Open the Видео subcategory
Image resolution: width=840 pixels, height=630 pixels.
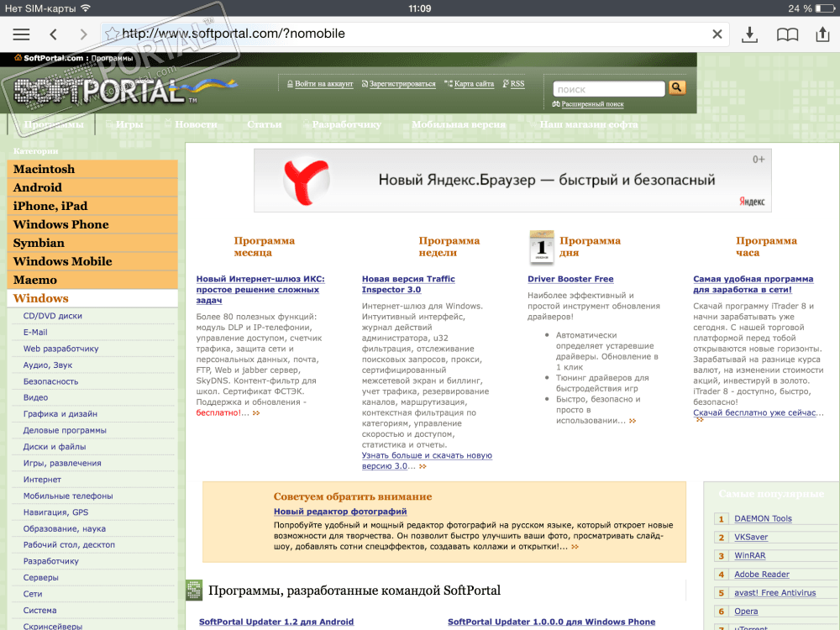pos(35,397)
